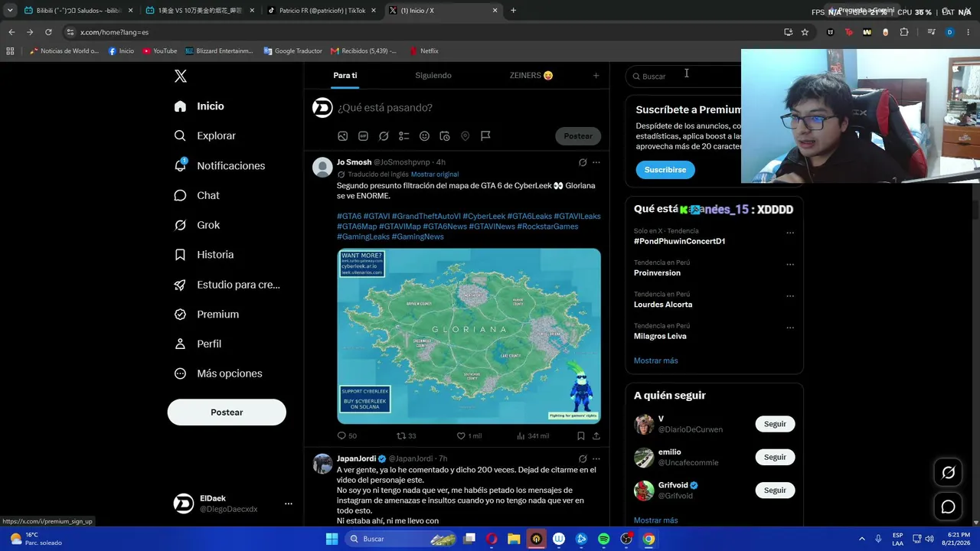
Task: Open options for Lourdes Alcorta trend
Action: [x=790, y=296]
